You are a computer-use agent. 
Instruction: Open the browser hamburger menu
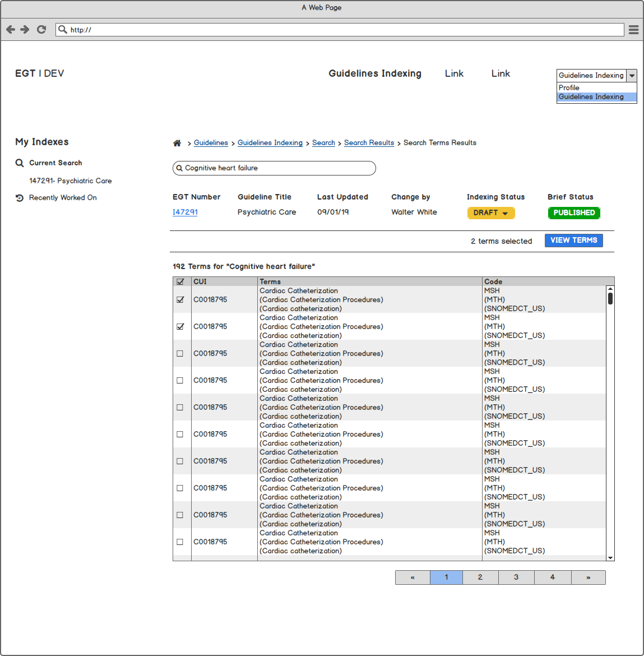pyautogui.click(x=633, y=30)
